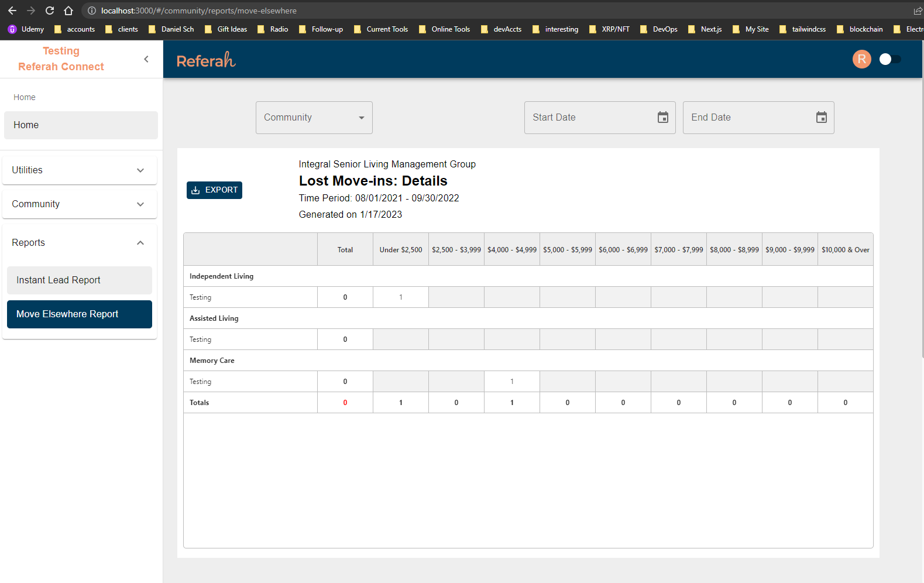Click the red Totals value 0
924x583 pixels.
(x=345, y=403)
